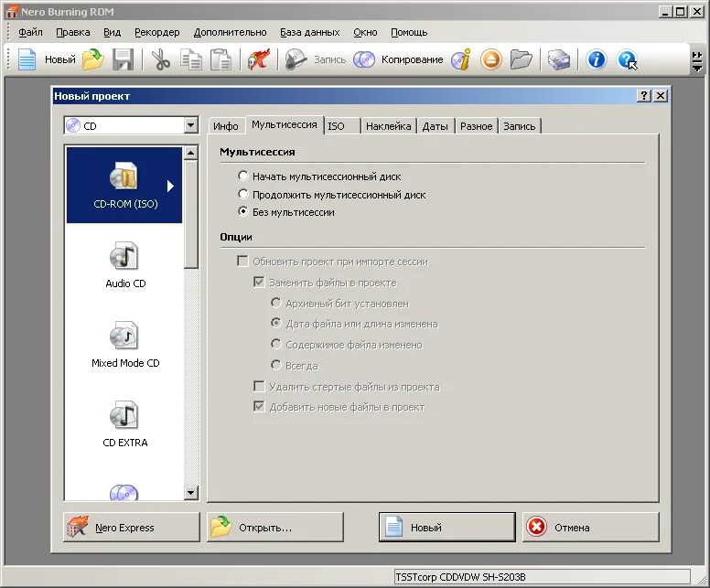Open the Дополнительно menu
Screen dimensions: 710x588
click(x=230, y=32)
